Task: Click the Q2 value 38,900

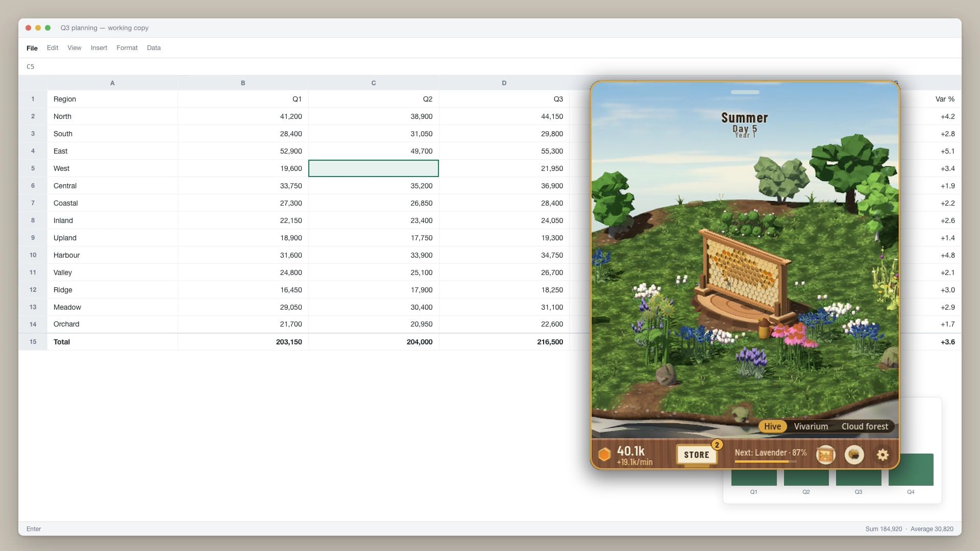Action: (374, 116)
